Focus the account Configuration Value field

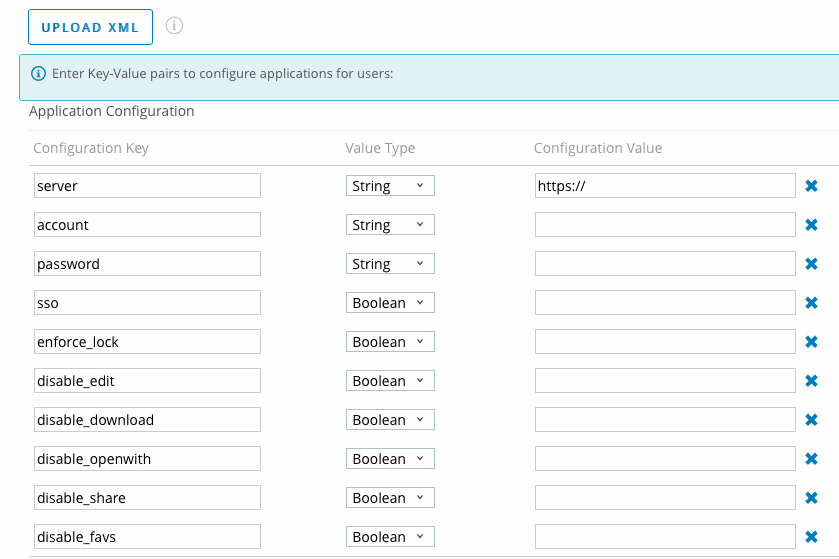665,225
